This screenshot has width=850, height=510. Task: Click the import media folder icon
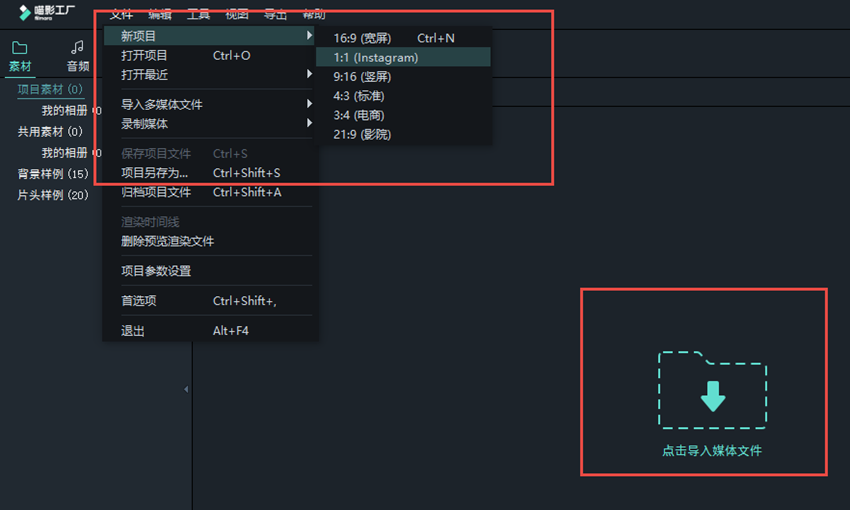coord(712,390)
